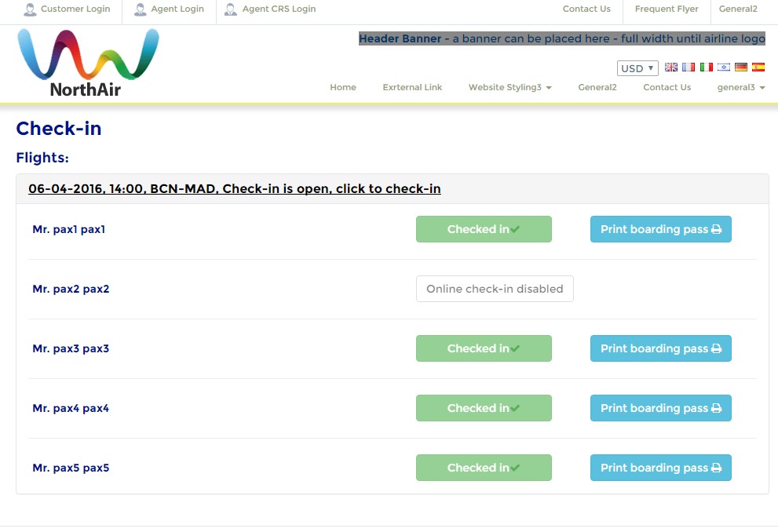
Task: Select passenger name Mr. pax2 pax2
Action: (x=71, y=289)
